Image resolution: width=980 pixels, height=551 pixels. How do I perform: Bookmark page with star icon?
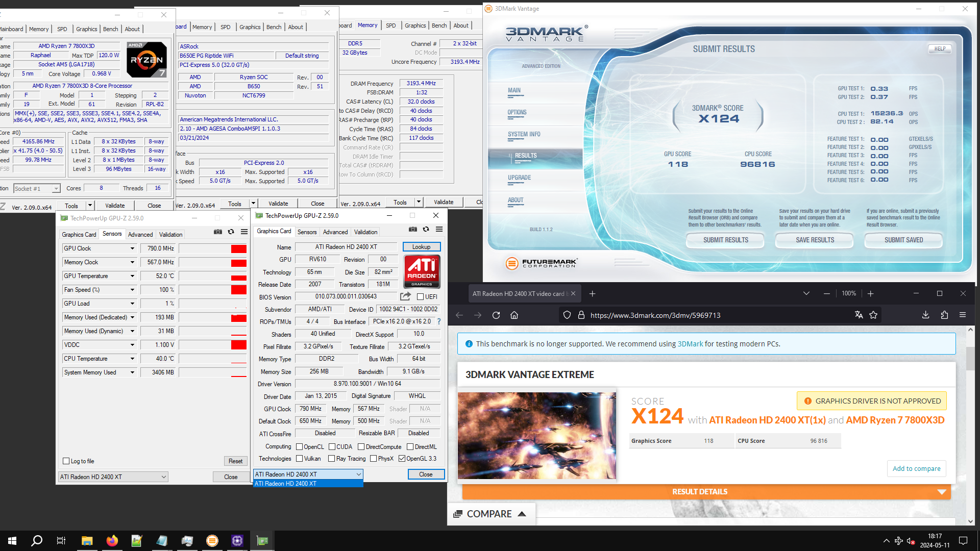873,315
